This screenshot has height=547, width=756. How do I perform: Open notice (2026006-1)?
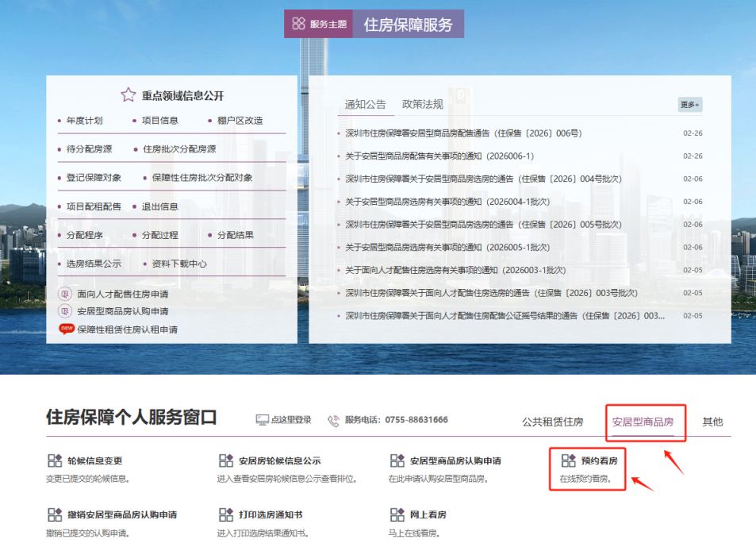(x=439, y=156)
